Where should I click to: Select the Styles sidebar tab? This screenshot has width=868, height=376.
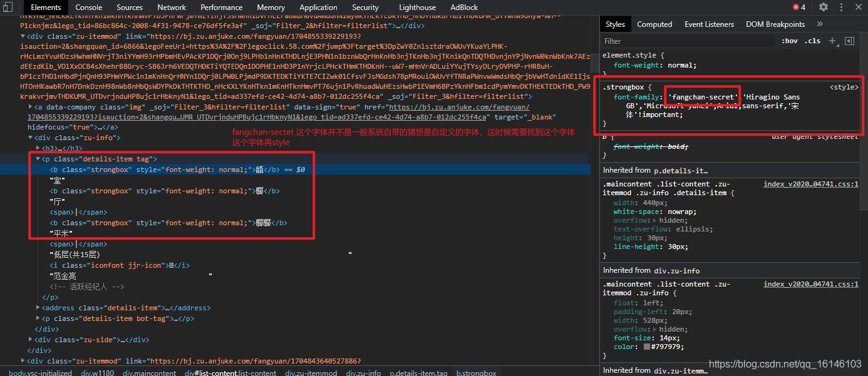point(615,24)
